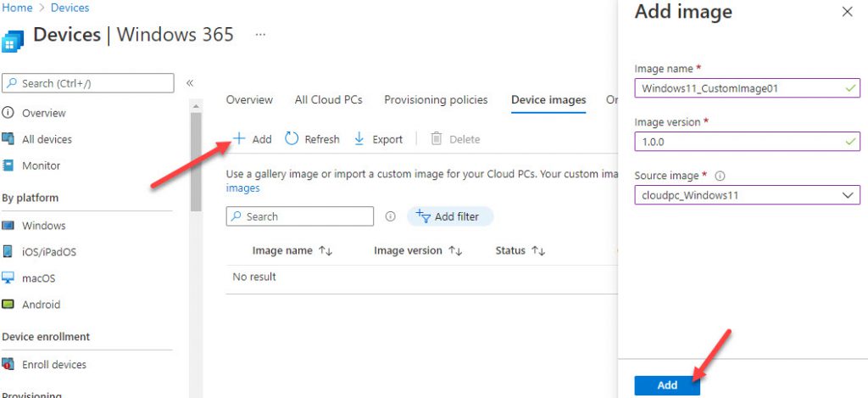
Task: Focus the sidebar Search (Ctrl+/) box
Action: point(88,83)
